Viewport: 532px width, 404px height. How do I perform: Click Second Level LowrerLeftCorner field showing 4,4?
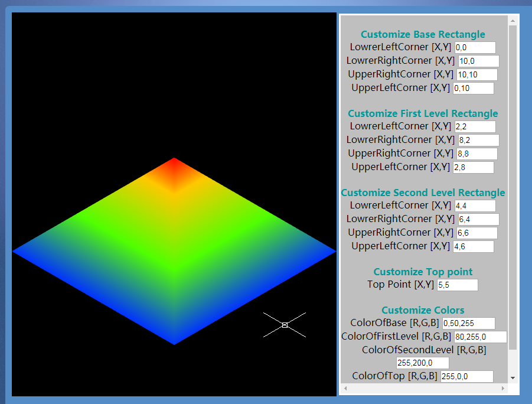tap(475, 206)
